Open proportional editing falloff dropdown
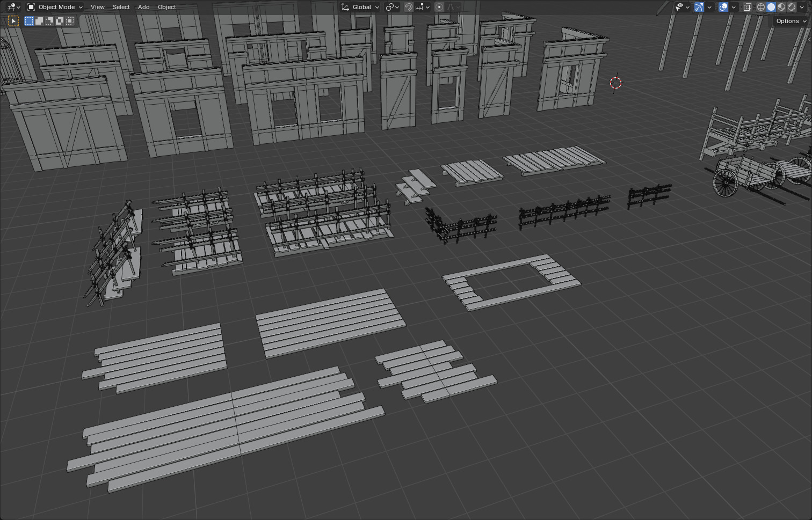Screen dimensions: 812x520 pos(453,7)
